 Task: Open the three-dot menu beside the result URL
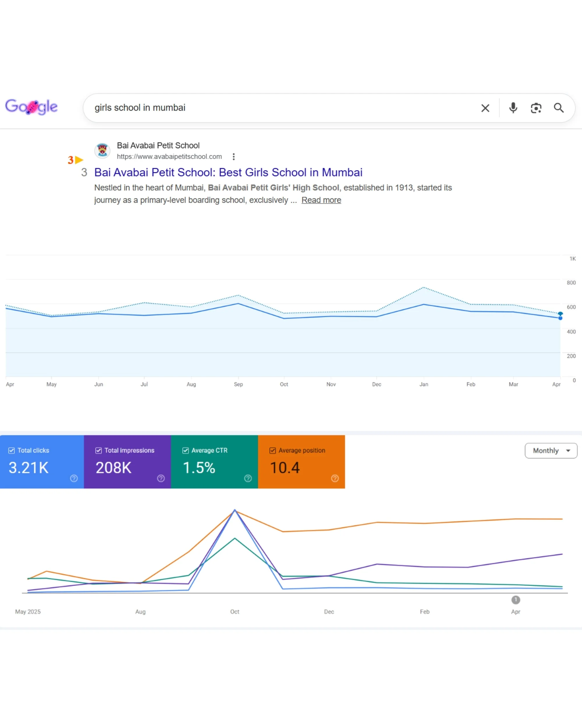[233, 157]
